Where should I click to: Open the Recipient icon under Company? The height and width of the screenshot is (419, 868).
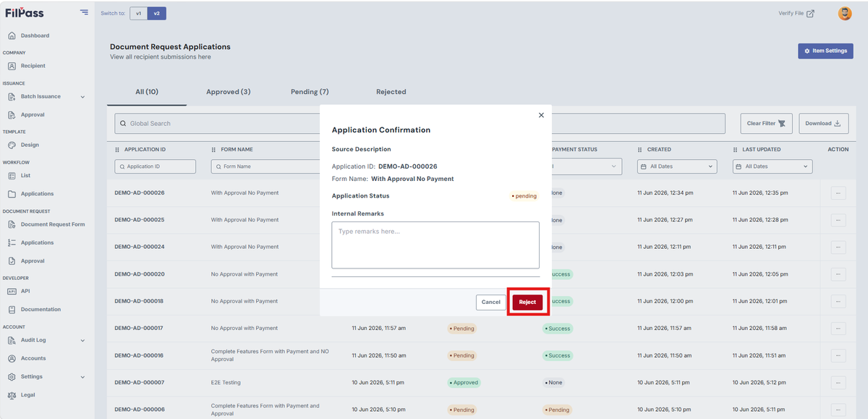tap(12, 66)
